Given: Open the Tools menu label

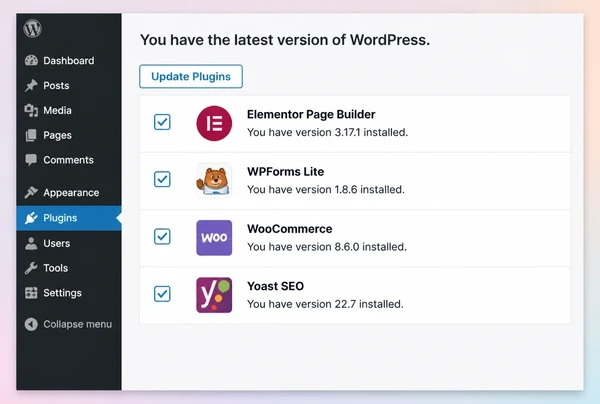Looking at the screenshot, I should (55, 268).
